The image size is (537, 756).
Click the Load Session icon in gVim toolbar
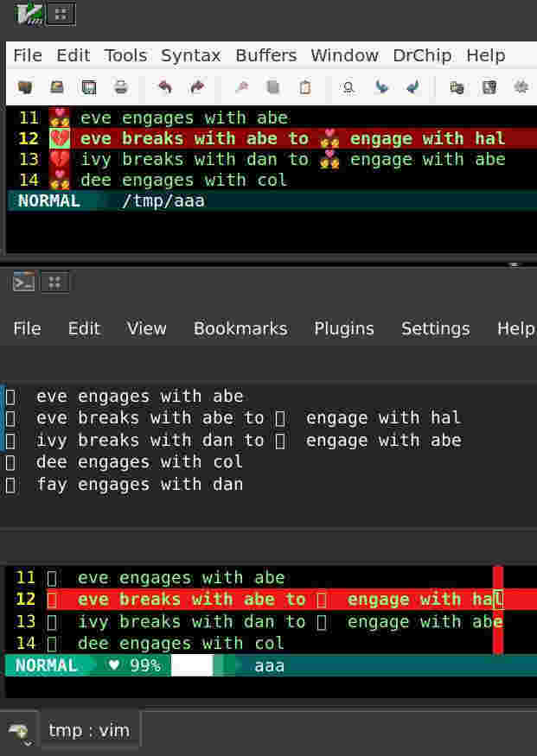click(457, 87)
